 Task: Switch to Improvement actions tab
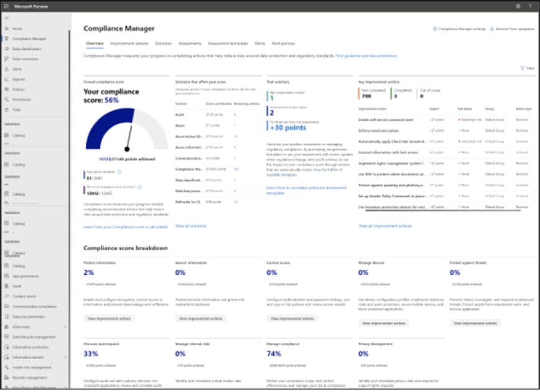pyautogui.click(x=129, y=44)
